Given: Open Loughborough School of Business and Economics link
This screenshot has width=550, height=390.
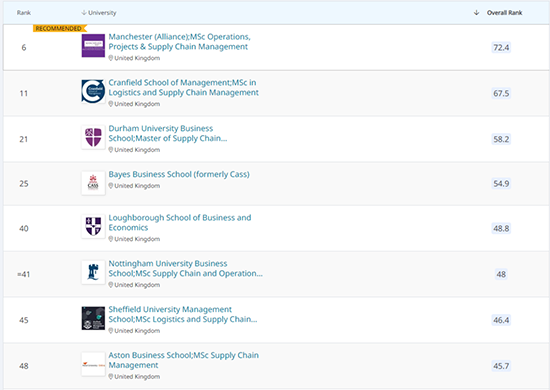Looking at the screenshot, I should pos(180,223).
